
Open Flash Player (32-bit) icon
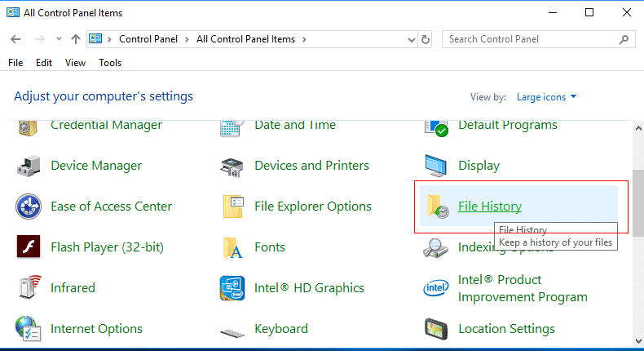coord(29,247)
